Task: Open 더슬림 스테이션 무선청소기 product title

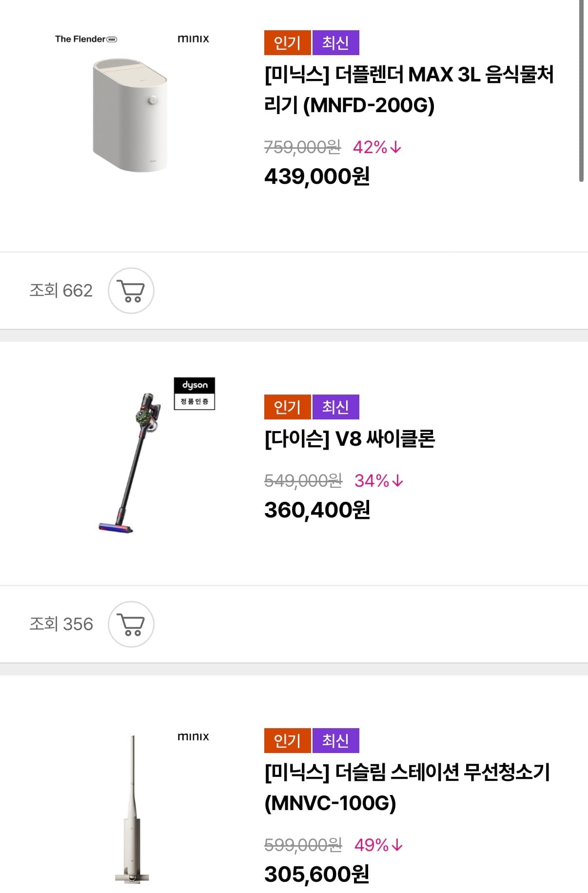Action: pos(407,787)
